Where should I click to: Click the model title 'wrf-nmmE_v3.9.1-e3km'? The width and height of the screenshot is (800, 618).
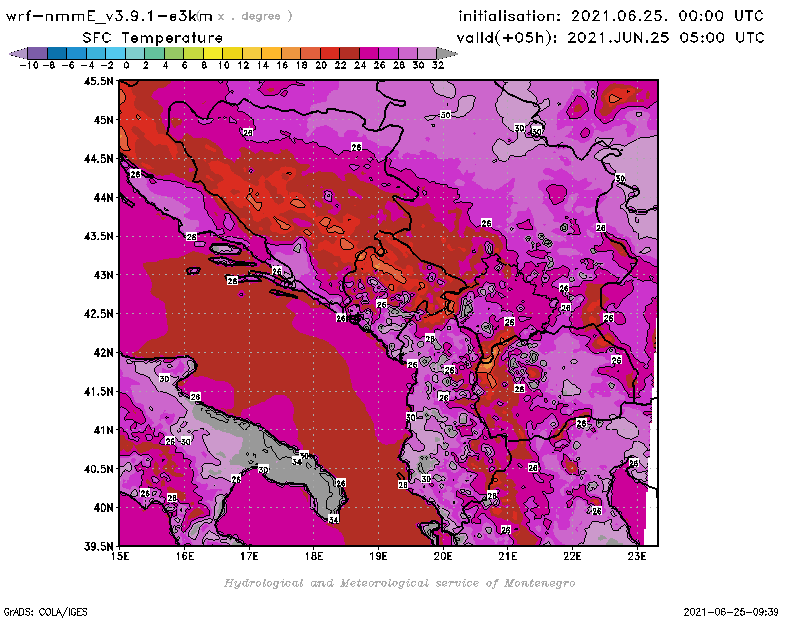tap(109, 16)
